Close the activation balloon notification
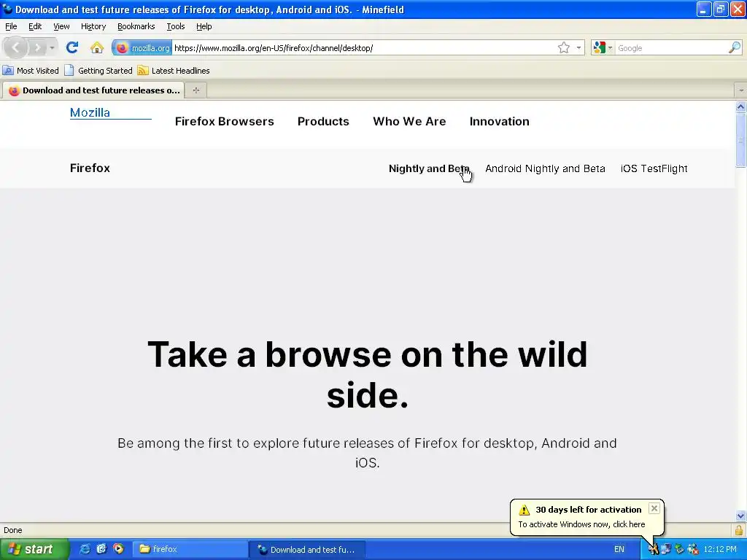747x560 pixels. tap(654, 508)
